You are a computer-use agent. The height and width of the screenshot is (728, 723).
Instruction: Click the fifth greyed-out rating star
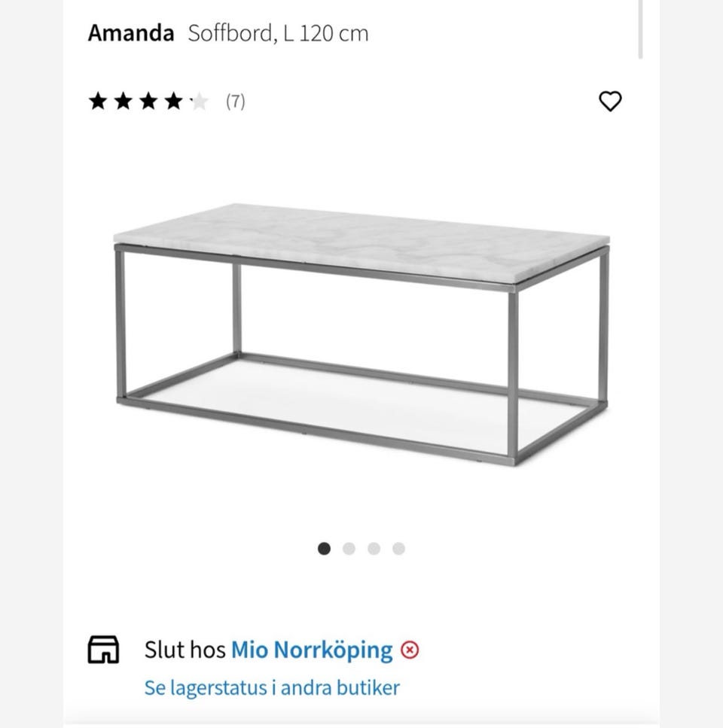pos(200,101)
